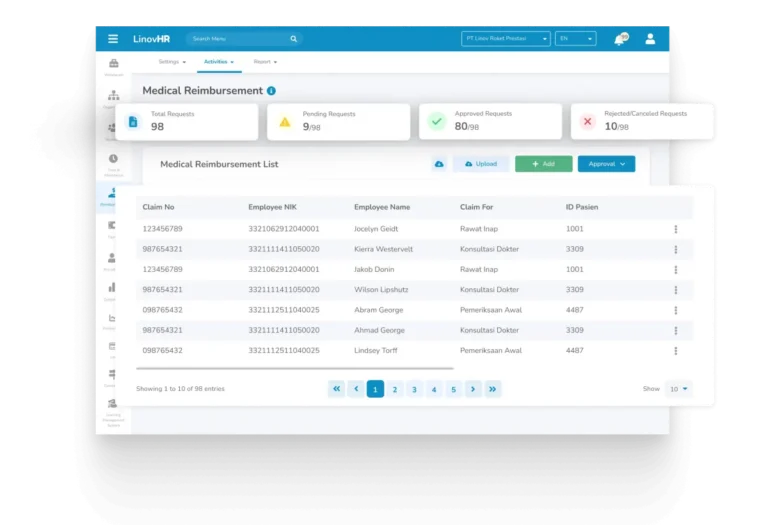Open the organization chart sidebar icon
The width and height of the screenshot is (768, 525).
[x=114, y=95]
